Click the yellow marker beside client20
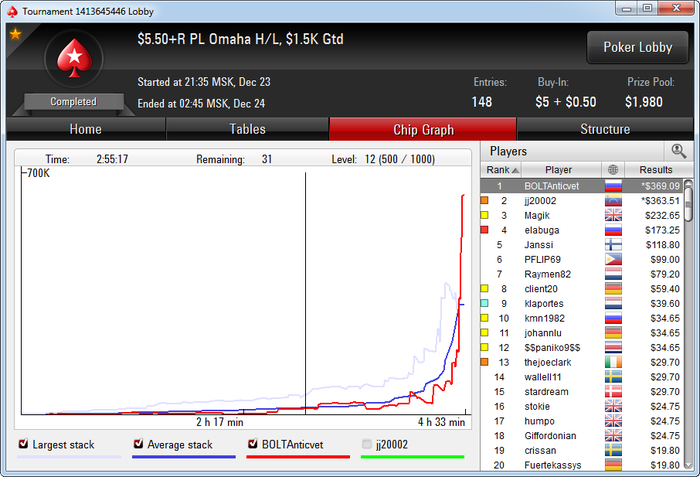 (484, 289)
